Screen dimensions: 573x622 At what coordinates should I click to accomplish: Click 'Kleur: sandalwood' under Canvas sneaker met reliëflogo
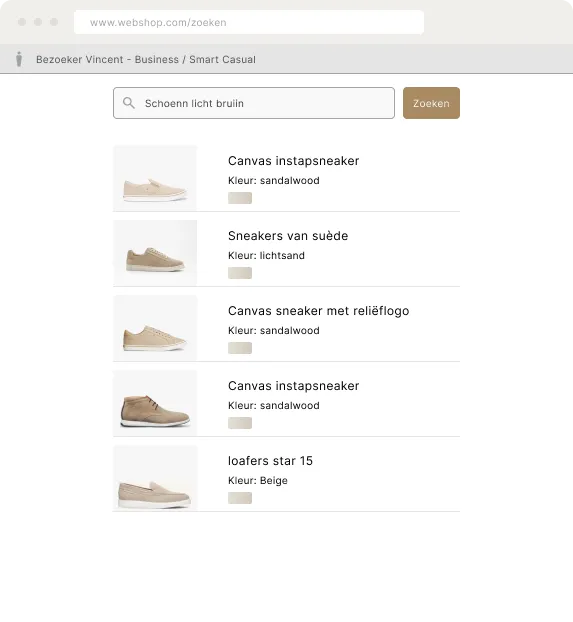(274, 330)
